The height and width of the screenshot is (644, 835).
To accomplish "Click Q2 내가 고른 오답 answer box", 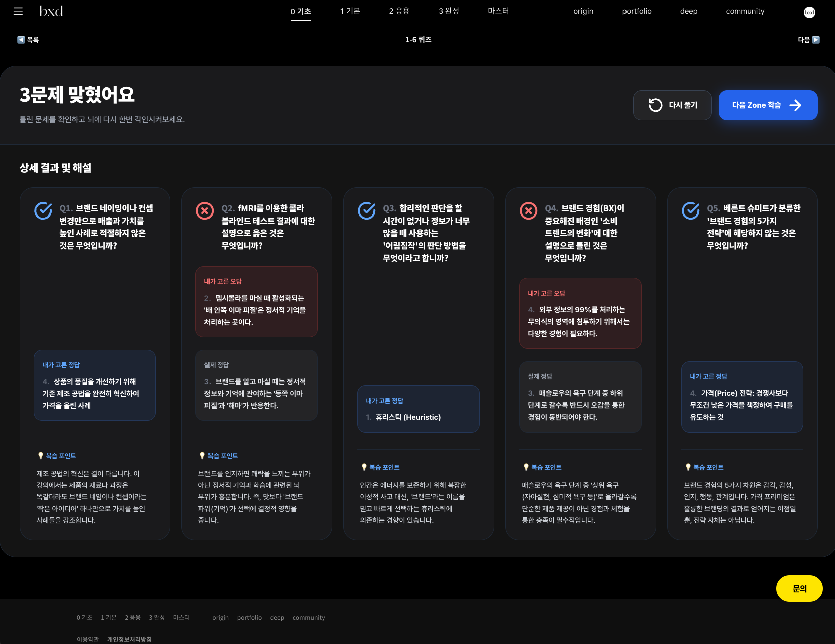I will (257, 302).
